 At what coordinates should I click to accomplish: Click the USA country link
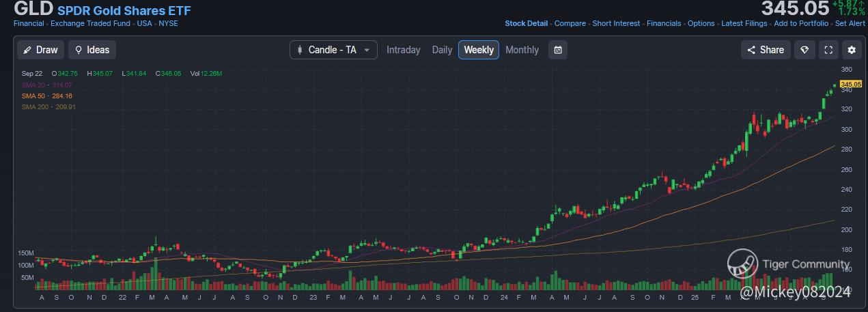(145, 23)
